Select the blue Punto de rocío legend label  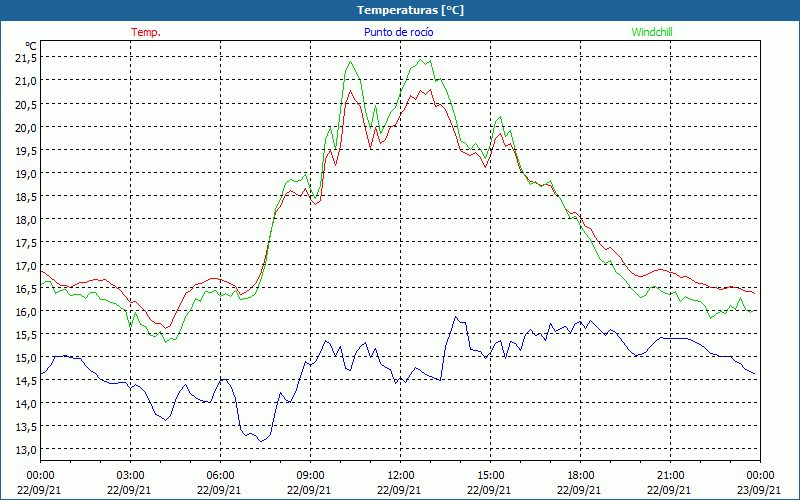(x=398, y=32)
